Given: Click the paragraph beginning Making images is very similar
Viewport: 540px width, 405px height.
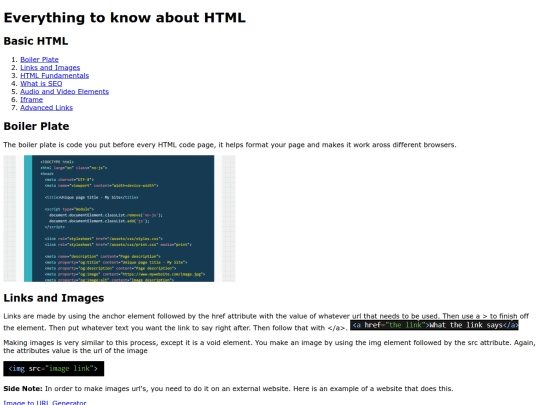Looking at the screenshot, I should (x=270, y=347).
